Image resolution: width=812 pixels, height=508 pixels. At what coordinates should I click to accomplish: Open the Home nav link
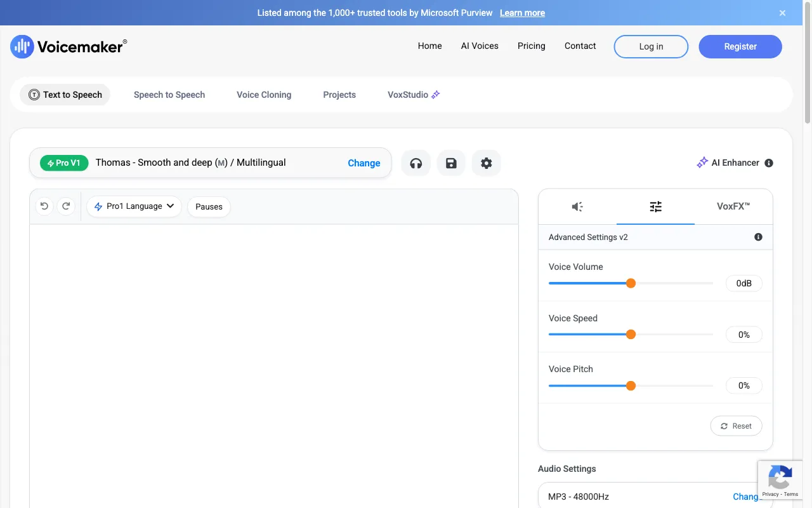tap(430, 46)
